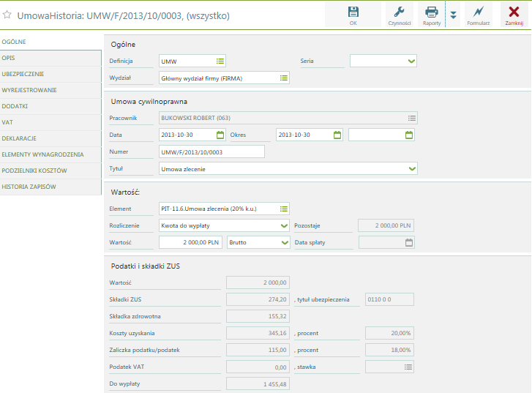This screenshot has width=532, height=393.
Task: Click the Składka zdrowotna 155,32 value
Action: pos(258,316)
